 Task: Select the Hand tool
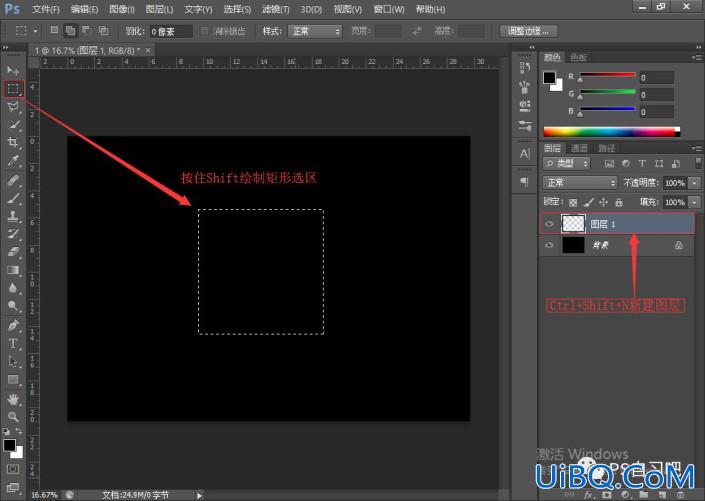point(13,399)
